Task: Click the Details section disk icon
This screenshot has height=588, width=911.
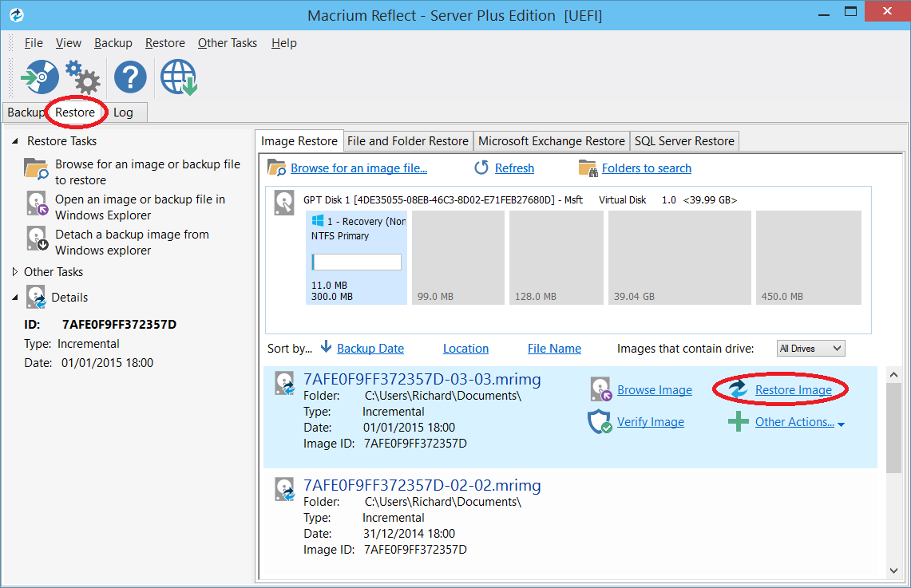Action: pos(37,297)
